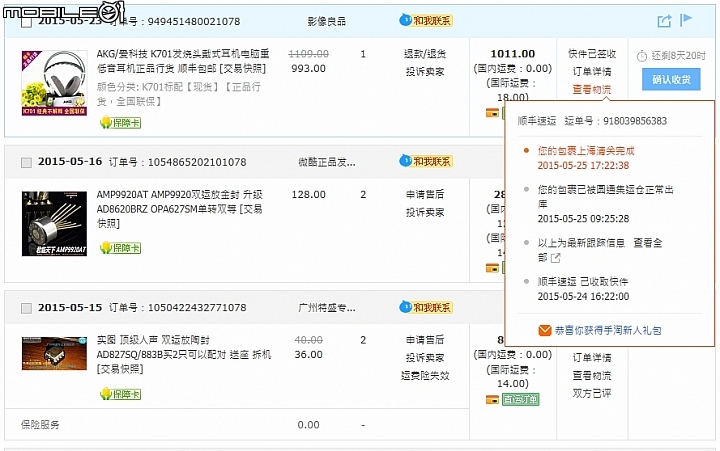720x451 pixels.
Task: Click external link icon after 查看全部
Action: tap(556, 258)
